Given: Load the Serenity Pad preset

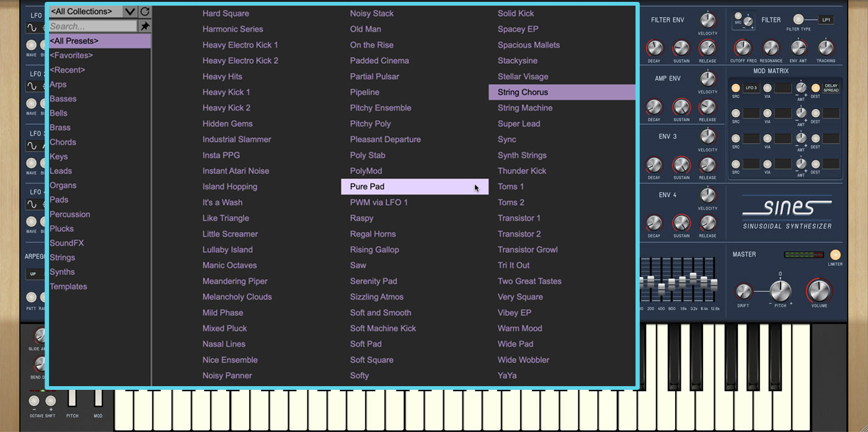Looking at the screenshot, I should [x=373, y=281].
